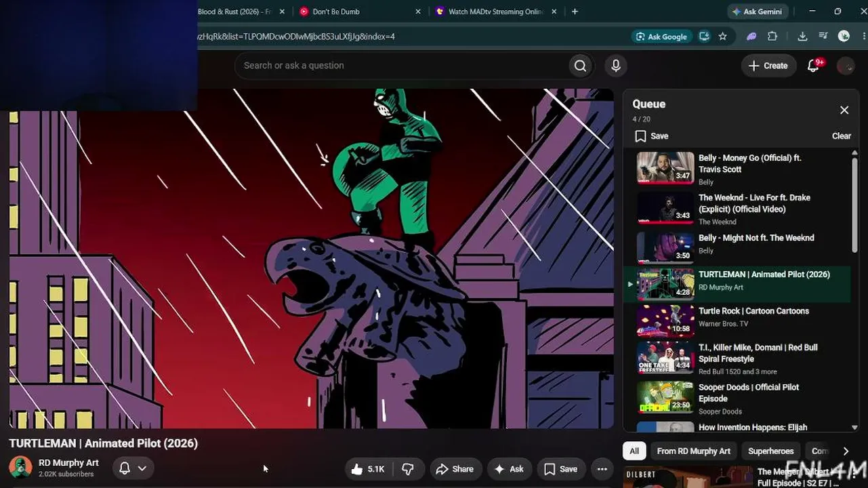The image size is (868, 488).
Task: Open YouTube notifications bell with 9+ badge
Action: pyautogui.click(x=814, y=65)
